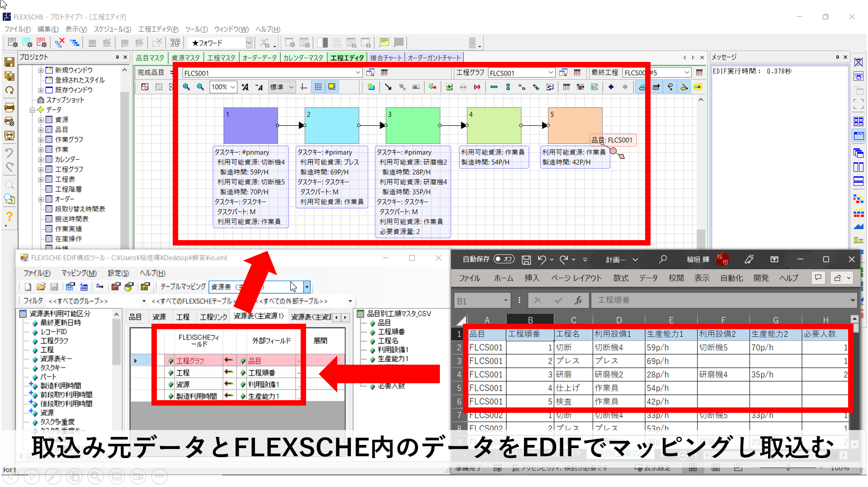Open the スケジュール menu
868x487 pixels.
[112, 29]
